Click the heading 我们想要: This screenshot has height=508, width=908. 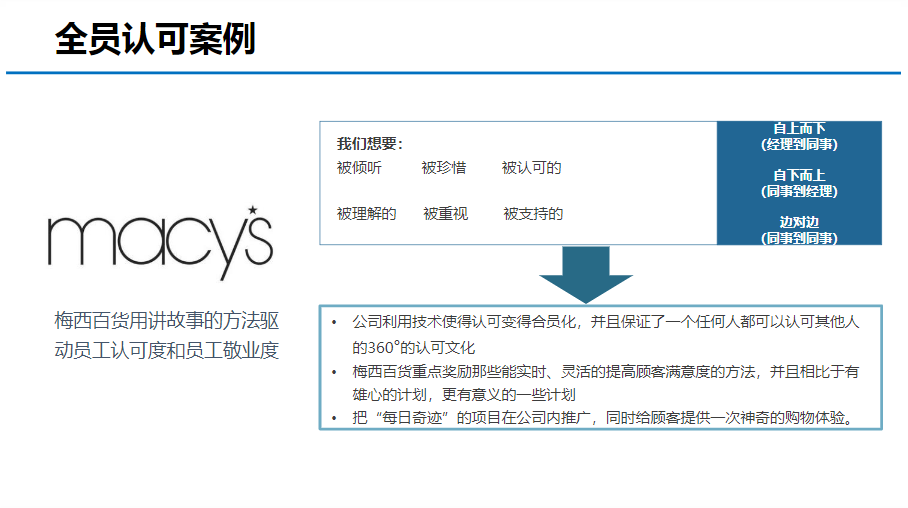click(369, 144)
